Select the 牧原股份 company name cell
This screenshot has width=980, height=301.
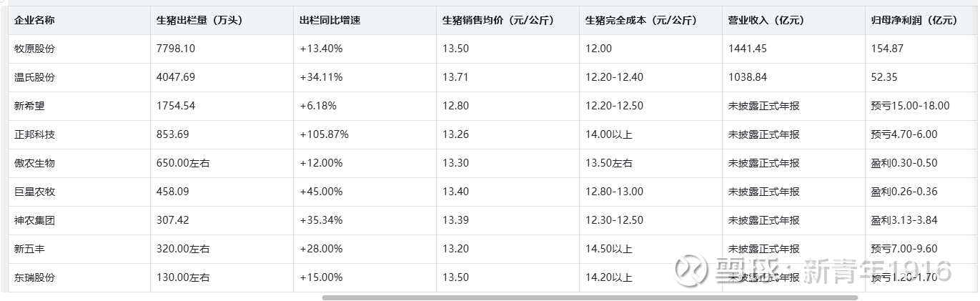(34, 49)
